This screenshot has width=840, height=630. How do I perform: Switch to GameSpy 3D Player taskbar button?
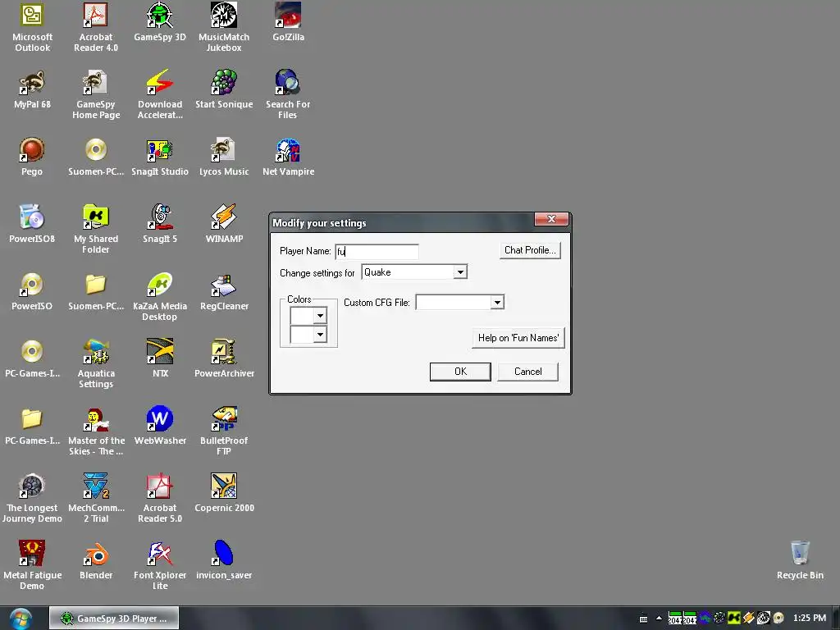[113, 619]
